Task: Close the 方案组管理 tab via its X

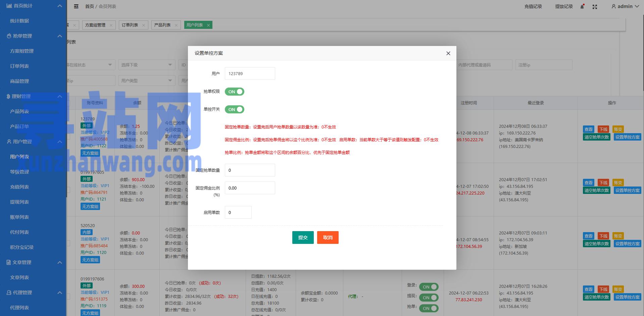Action: (111, 25)
